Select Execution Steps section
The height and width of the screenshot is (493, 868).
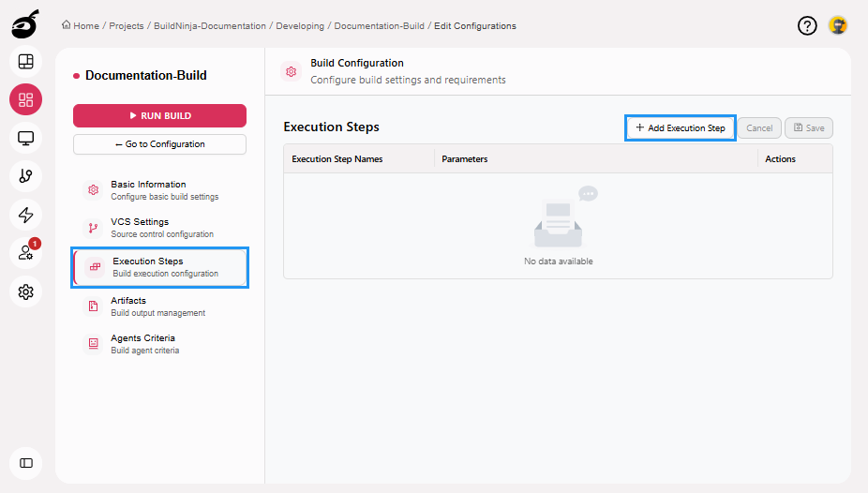160,267
